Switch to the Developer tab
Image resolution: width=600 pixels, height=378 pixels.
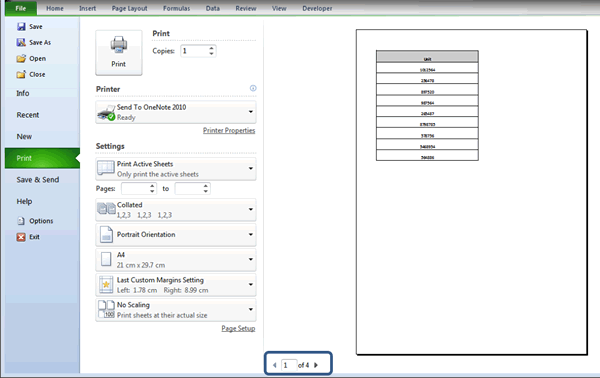[x=317, y=8]
